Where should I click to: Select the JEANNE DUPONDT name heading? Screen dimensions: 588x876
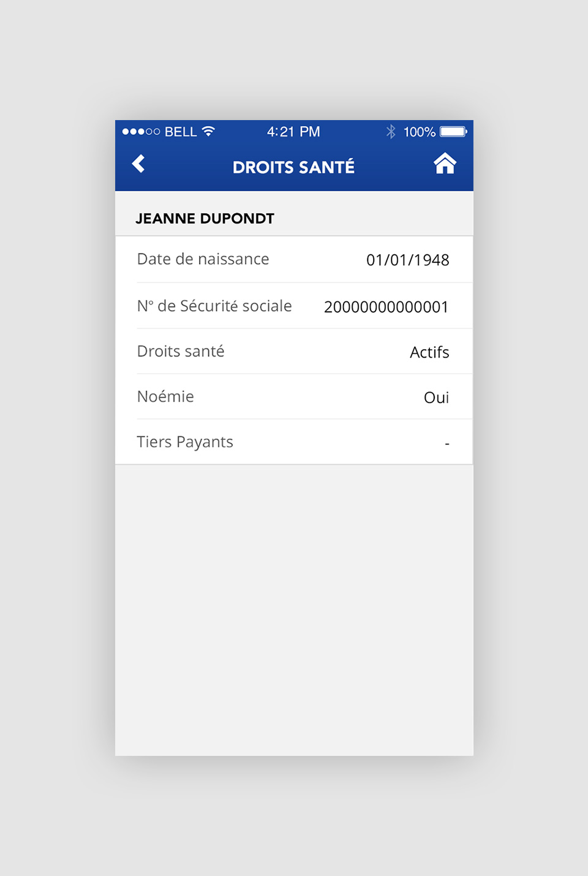coord(205,219)
